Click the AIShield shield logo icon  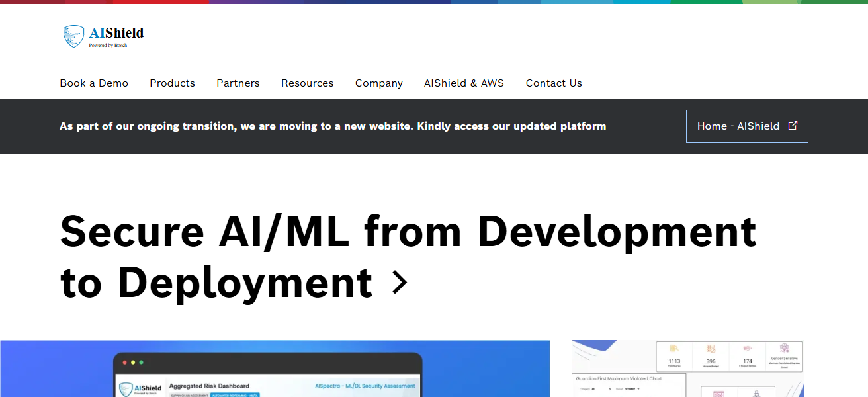(x=73, y=36)
